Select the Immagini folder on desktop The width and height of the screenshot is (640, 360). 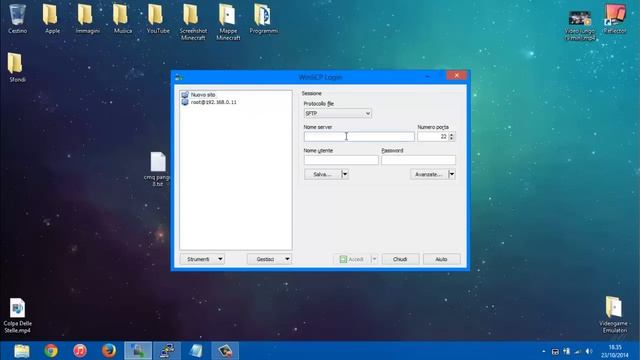coord(87,18)
